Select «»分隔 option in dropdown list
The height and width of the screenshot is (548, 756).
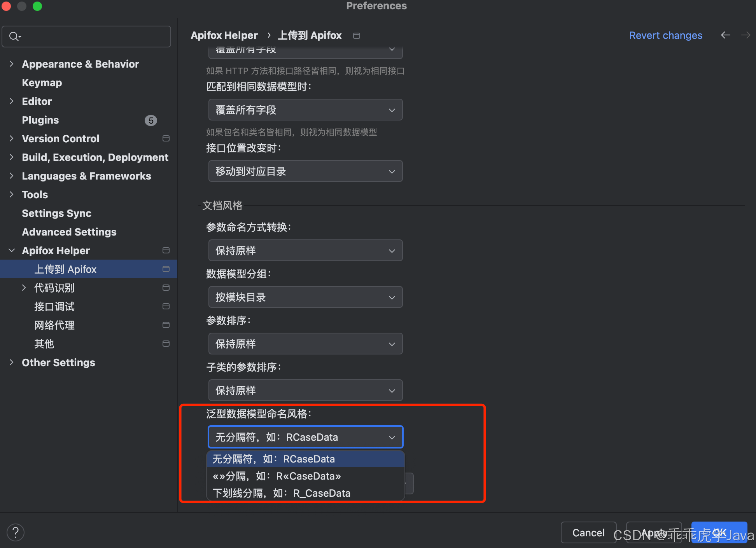tap(276, 476)
